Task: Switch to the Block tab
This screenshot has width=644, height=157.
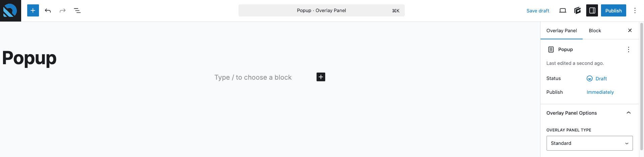Action: pos(595,31)
